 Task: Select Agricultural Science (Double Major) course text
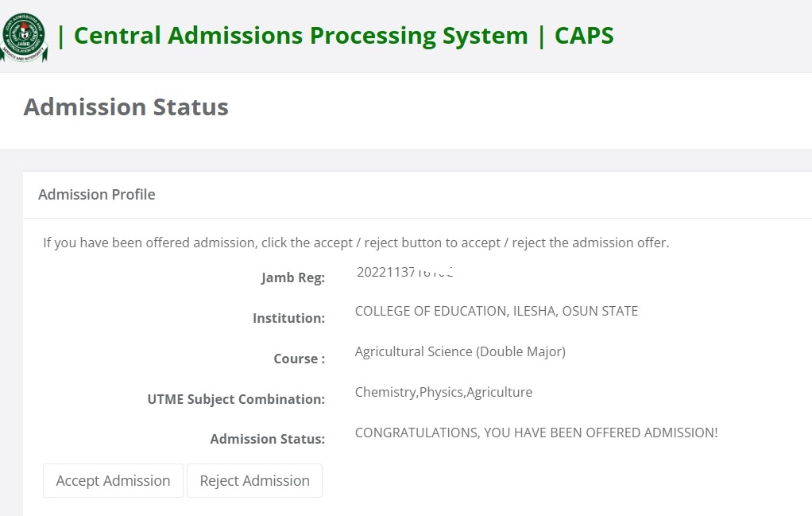460,351
